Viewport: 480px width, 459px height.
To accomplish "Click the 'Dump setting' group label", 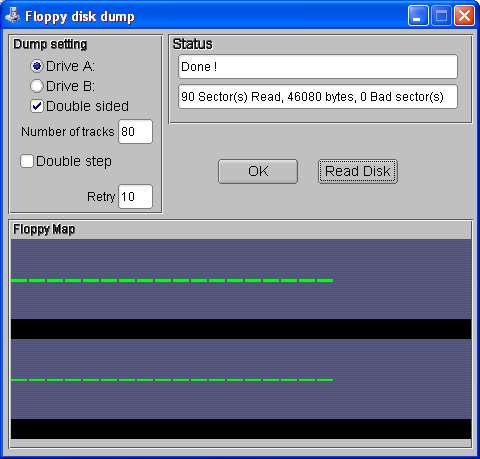I will tap(50, 44).
